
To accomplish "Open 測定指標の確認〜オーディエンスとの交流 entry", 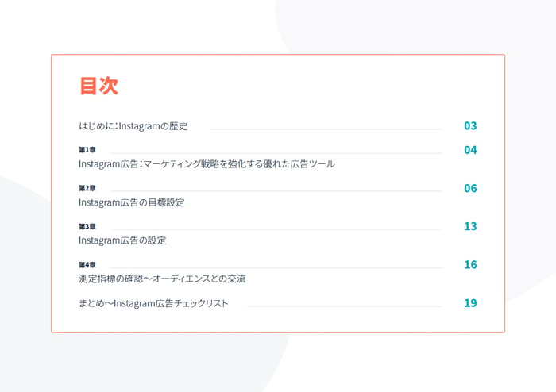I will coord(162,279).
